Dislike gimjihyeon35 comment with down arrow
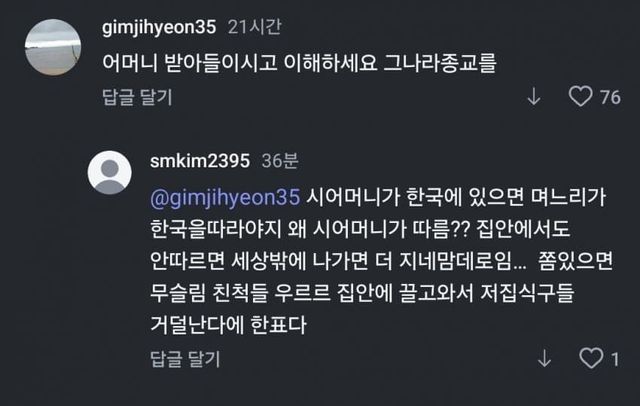This screenshot has height=406, width=640. pyautogui.click(x=534, y=97)
